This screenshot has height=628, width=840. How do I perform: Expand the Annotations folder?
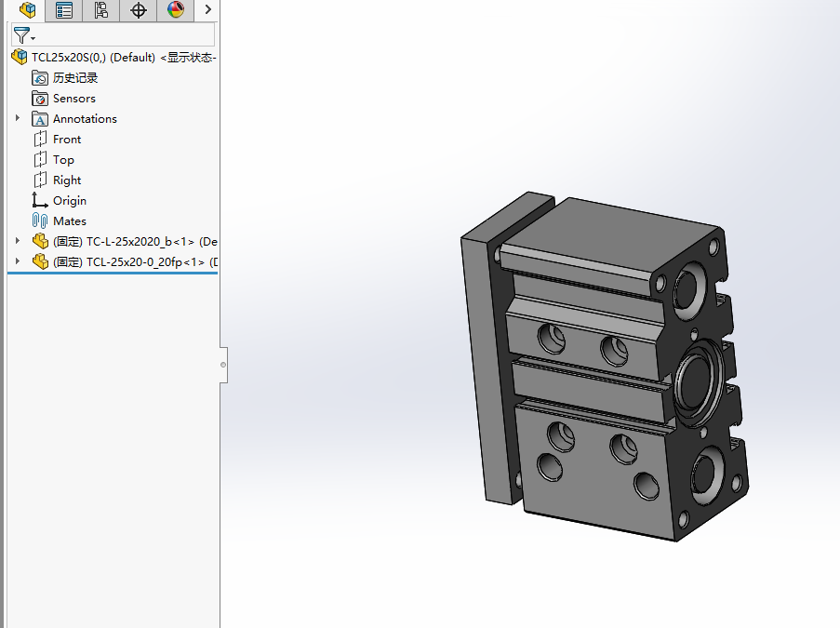(18, 118)
